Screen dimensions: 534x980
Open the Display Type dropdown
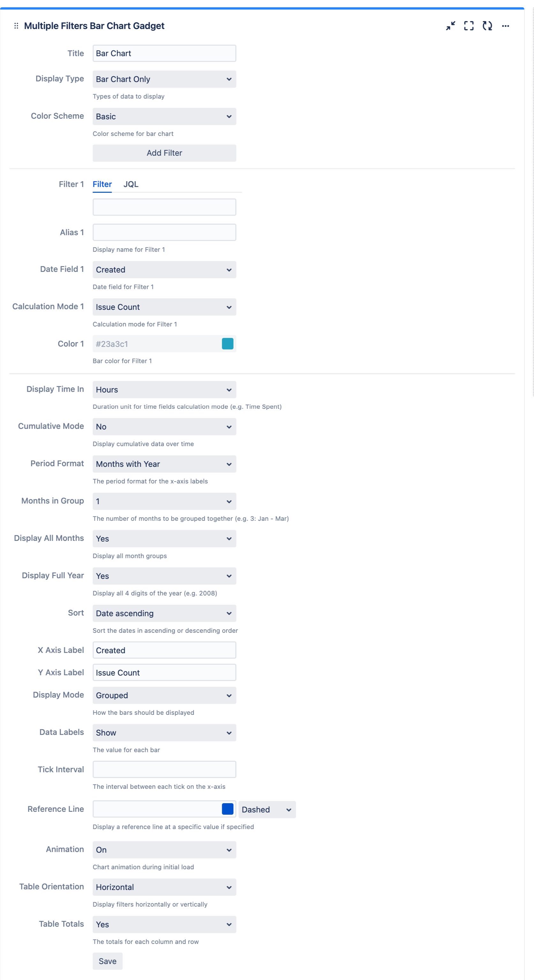pyautogui.click(x=164, y=79)
